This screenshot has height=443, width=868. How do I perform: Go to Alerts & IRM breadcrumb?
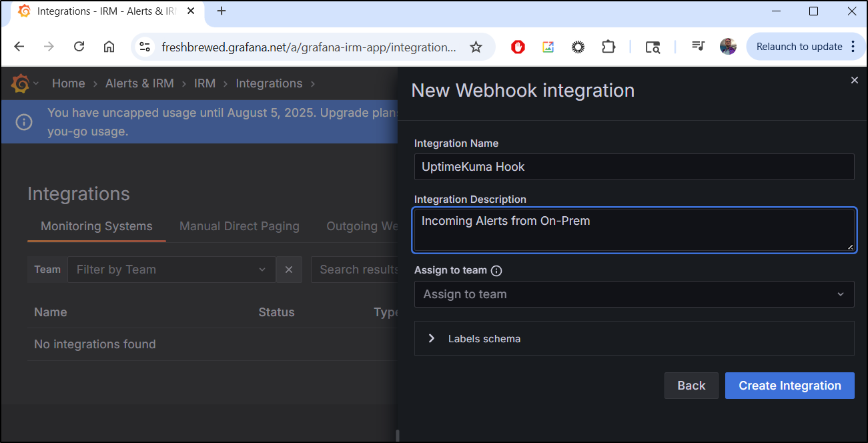139,83
